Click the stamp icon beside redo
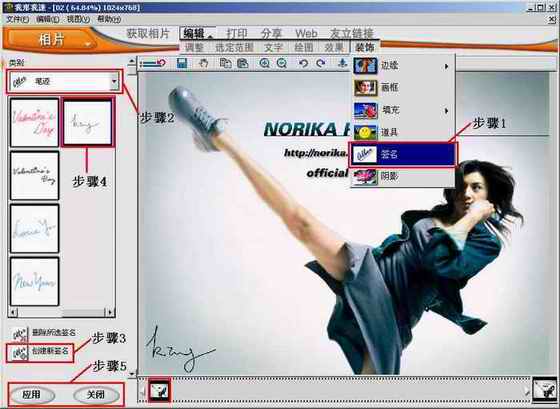The width and height of the screenshot is (560, 409). click(x=342, y=63)
